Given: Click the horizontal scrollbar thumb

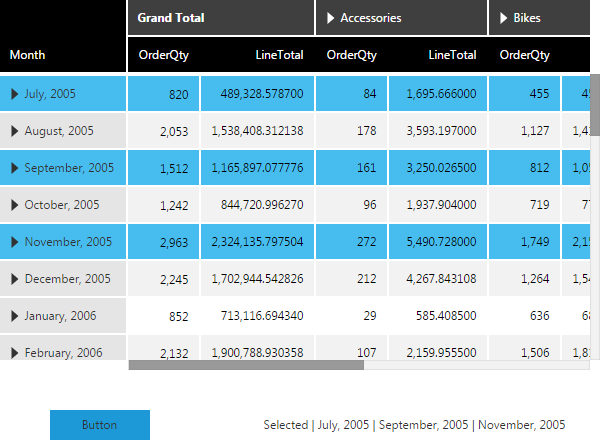Looking at the screenshot, I should 246,365.
